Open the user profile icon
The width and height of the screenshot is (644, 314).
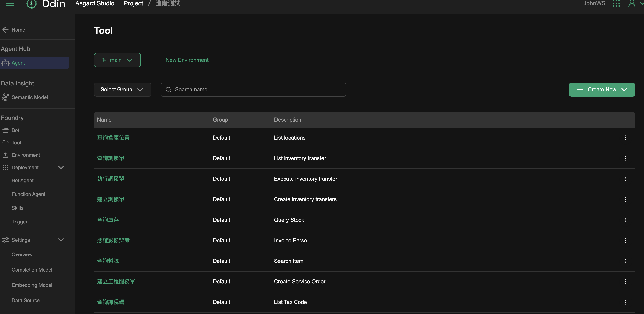632,3
